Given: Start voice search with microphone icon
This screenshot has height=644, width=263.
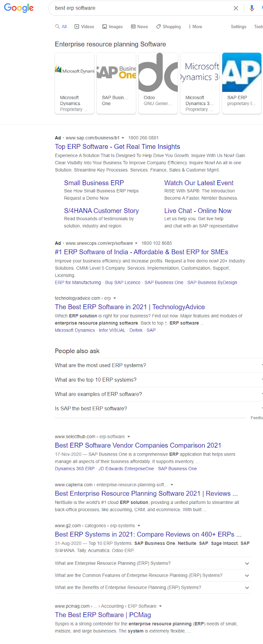Looking at the screenshot, I should click(252, 8).
